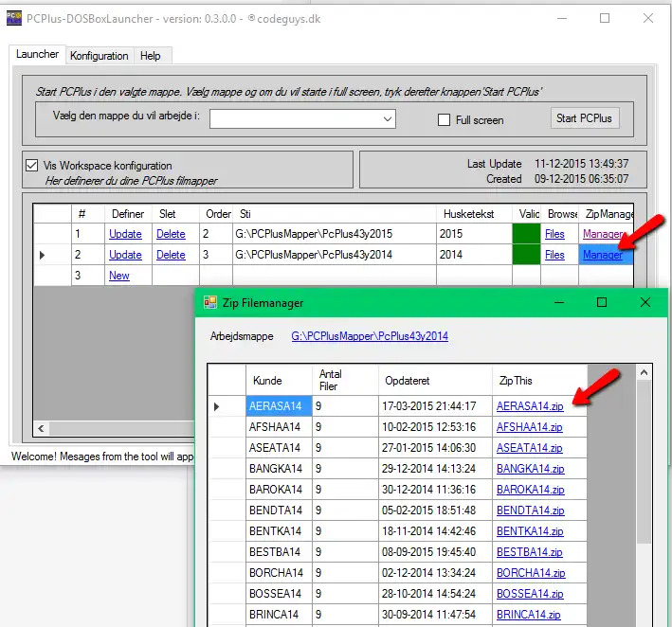Viewport: 672px width, 627px height.
Task: Close the PCPlus-DOSBoxLauncher window
Action: 648,18
